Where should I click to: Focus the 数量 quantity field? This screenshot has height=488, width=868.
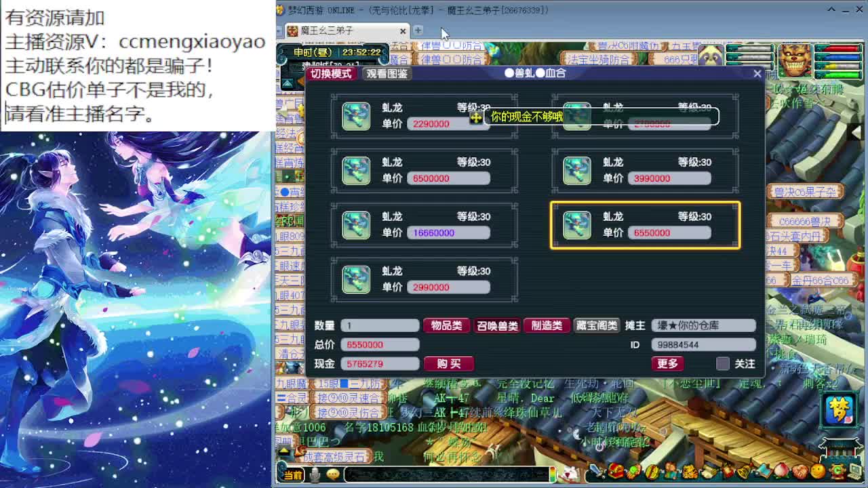[380, 325]
